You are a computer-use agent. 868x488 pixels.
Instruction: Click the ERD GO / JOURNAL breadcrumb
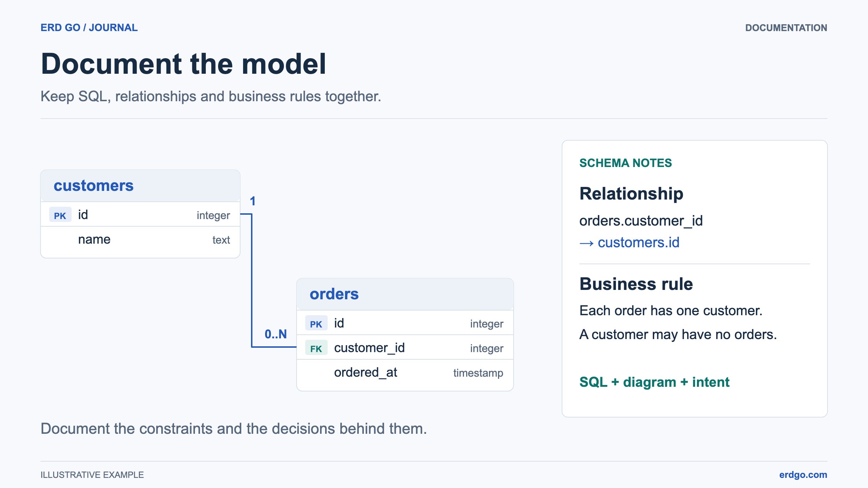coord(89,27)
